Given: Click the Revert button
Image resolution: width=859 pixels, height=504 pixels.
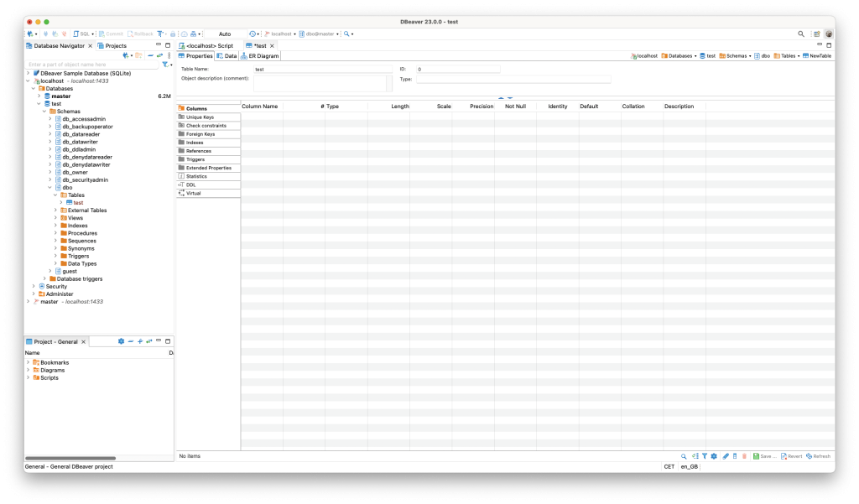Looking at the screenshot, I should (792, 456).
